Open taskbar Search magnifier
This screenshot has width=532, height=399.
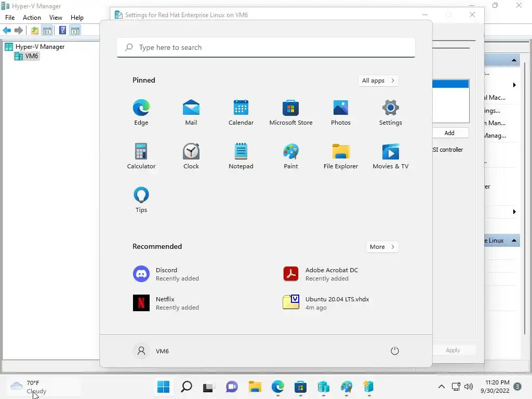[x=187, y=387]
